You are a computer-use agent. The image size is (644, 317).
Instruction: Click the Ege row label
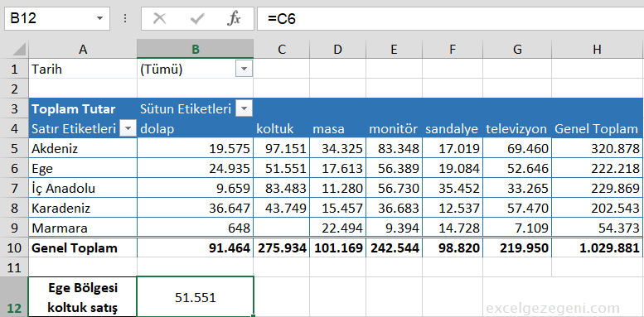click(x=83, y=168)
